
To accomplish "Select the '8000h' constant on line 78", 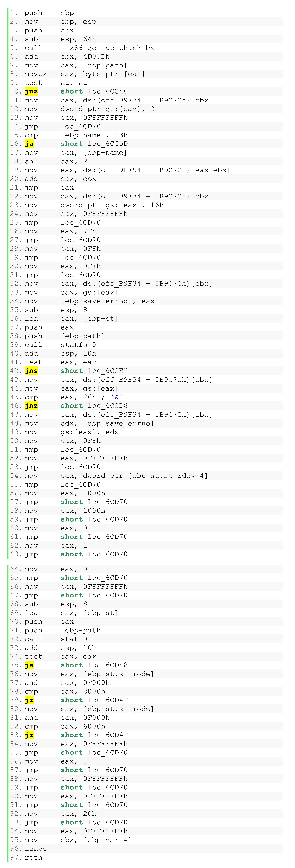I will coord(94,691).
